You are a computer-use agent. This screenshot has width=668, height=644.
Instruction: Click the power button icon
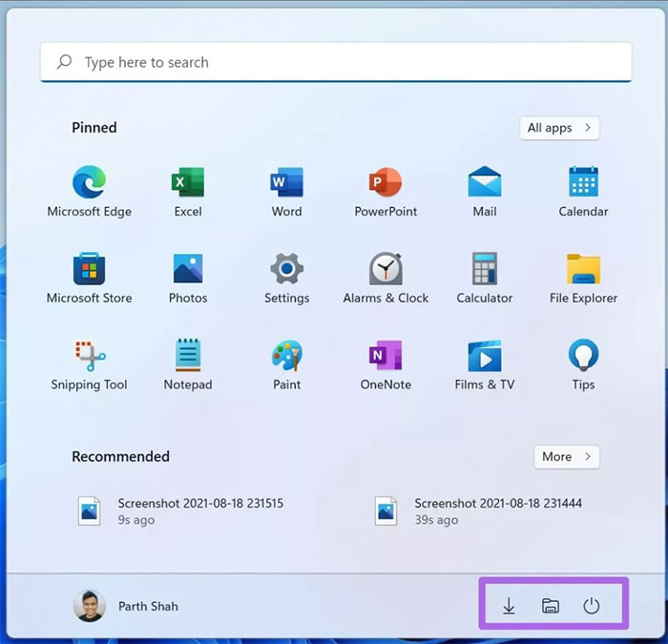tap(592, 606)
